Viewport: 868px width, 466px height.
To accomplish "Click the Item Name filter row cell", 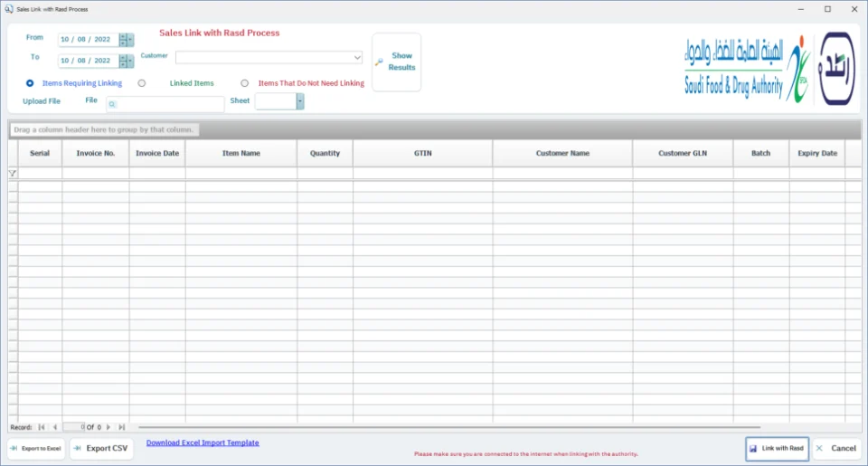I will [x=241, y=174].
